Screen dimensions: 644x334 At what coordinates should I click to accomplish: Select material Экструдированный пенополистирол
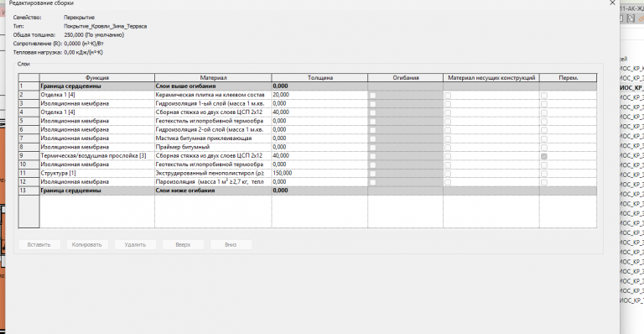pos(213,173)
